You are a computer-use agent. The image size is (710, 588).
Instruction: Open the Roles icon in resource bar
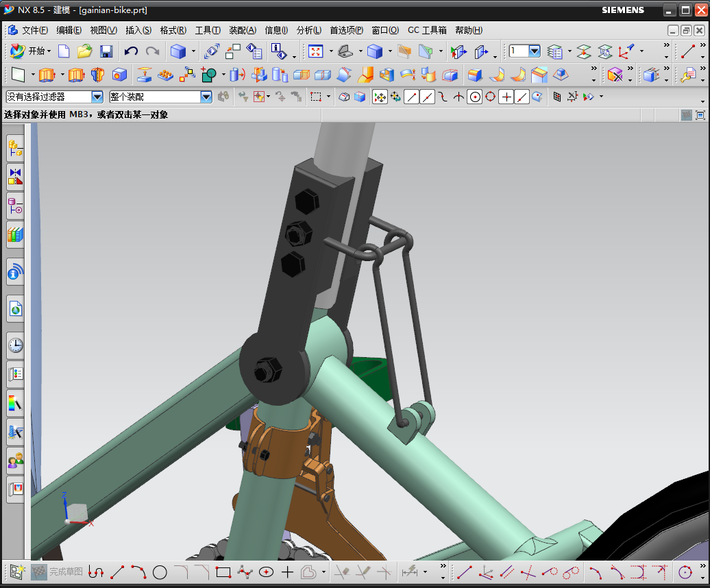(x=15, y=461)
